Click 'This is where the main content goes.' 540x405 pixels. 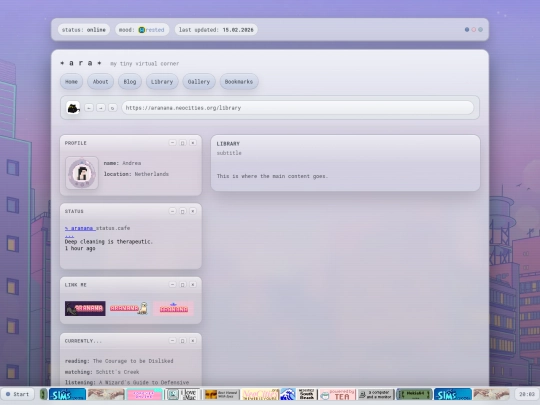coord(272,176)
